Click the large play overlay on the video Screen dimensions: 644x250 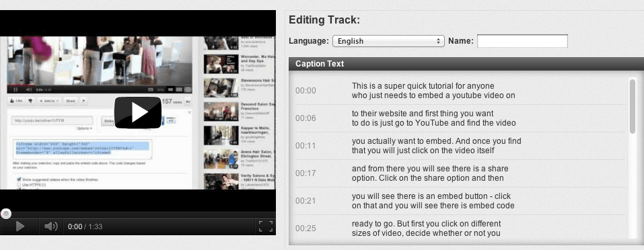[137, 113]
